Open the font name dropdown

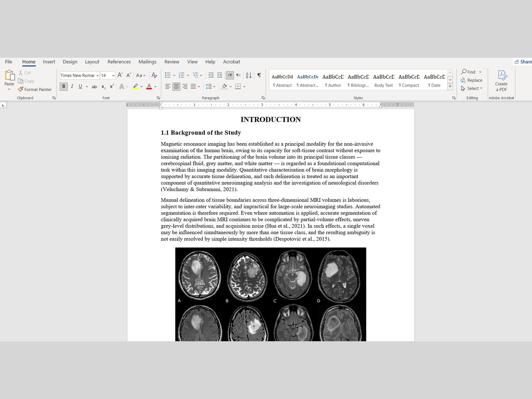(97, 75)
